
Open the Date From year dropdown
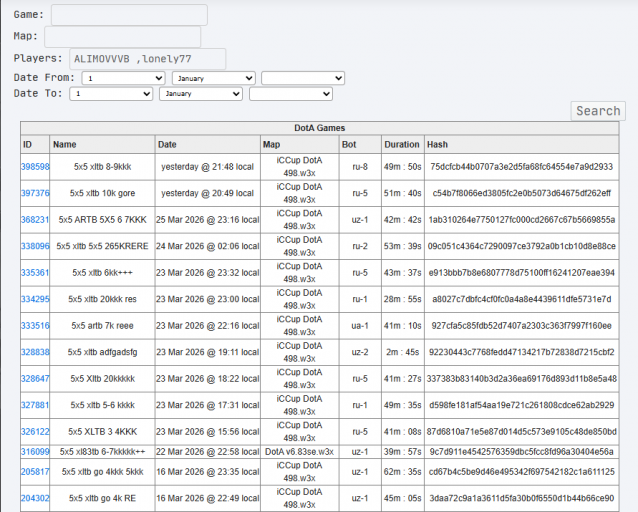pos(303,78)
